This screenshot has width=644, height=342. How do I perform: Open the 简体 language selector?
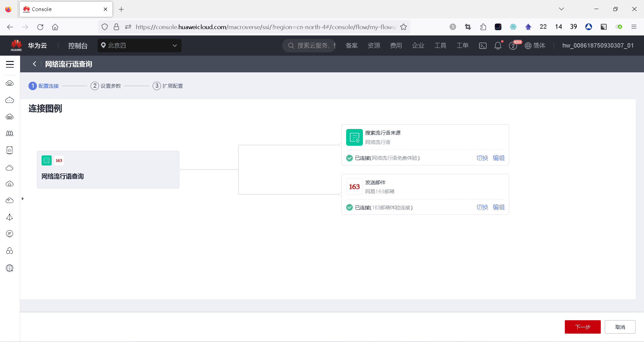[535, 46]
